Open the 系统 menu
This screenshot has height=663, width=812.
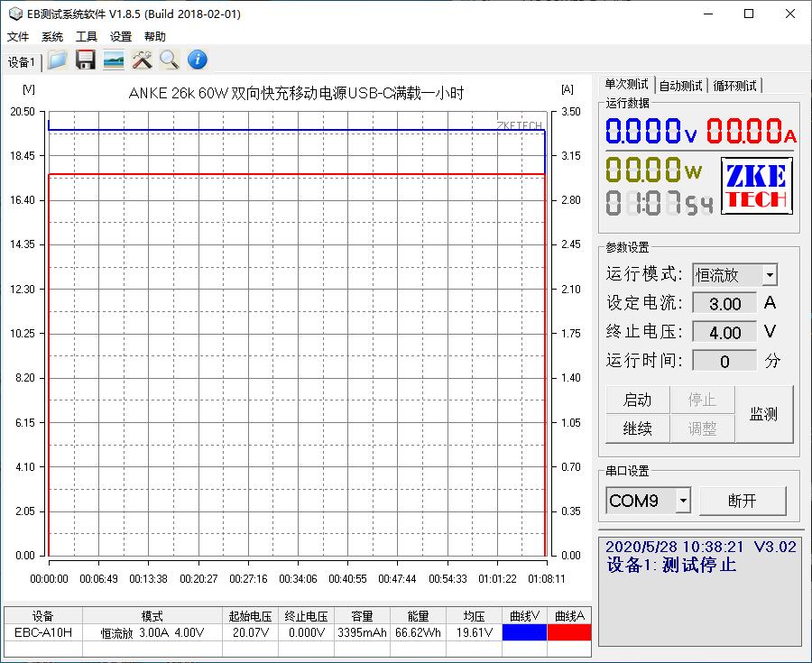click(51, 37)
